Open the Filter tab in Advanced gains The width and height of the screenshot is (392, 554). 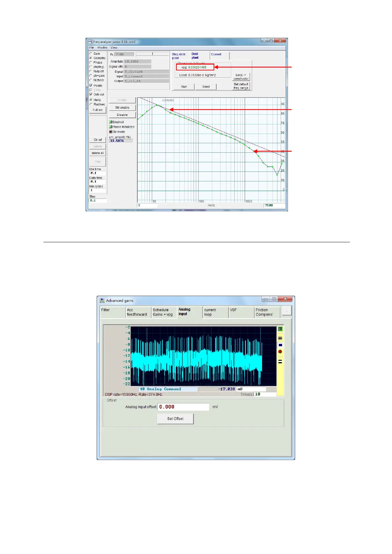pyautogui.click(x=113, y=312)
